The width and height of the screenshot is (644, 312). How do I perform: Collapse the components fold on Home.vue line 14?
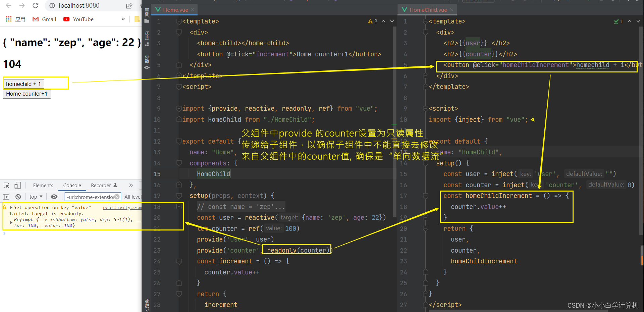point(179,163)
